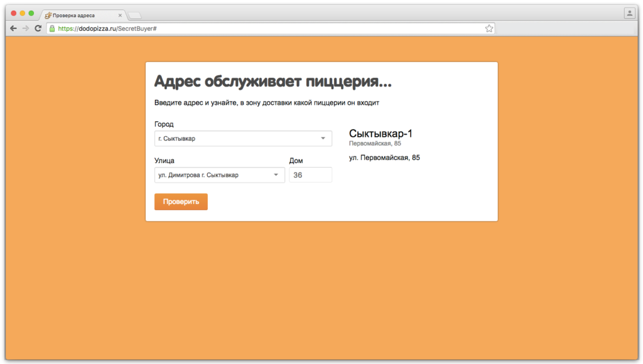Click the Проверить button
The height and width of the screenshot is (364, 643).
[181, 201]
